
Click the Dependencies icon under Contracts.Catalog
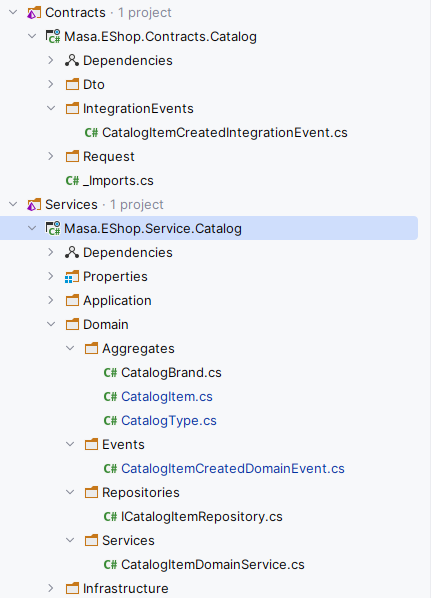point(72,61)
